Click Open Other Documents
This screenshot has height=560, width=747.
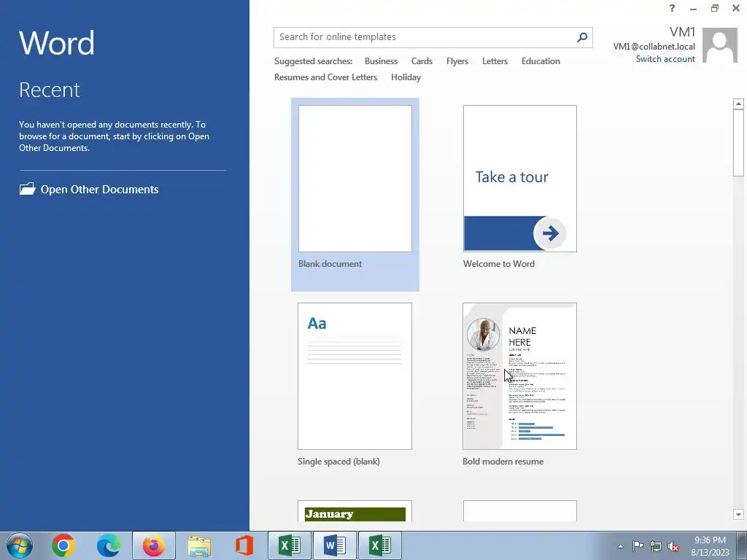point(89,189)
